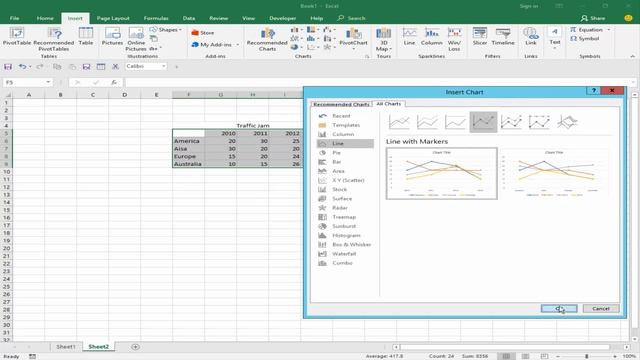The height and width of the screenshot is (360, 640).
Task: Select the first Line with Markers preview
Action: (442, 173)
